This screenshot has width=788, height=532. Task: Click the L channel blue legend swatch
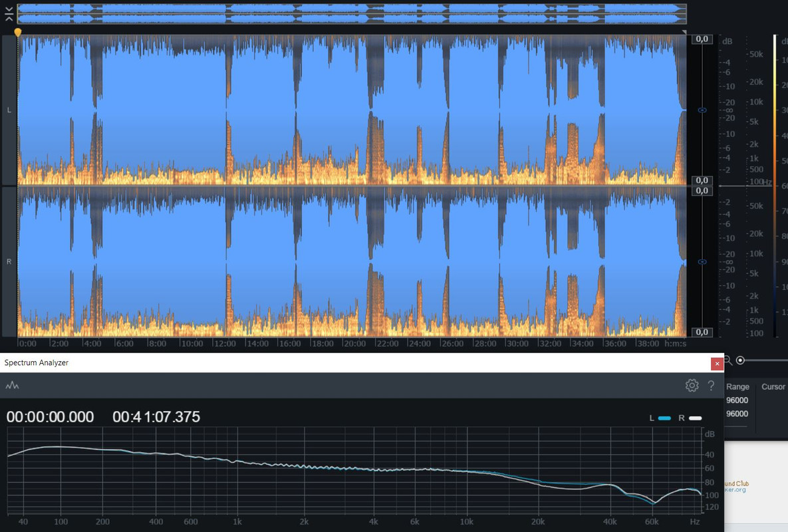[664, 418]
